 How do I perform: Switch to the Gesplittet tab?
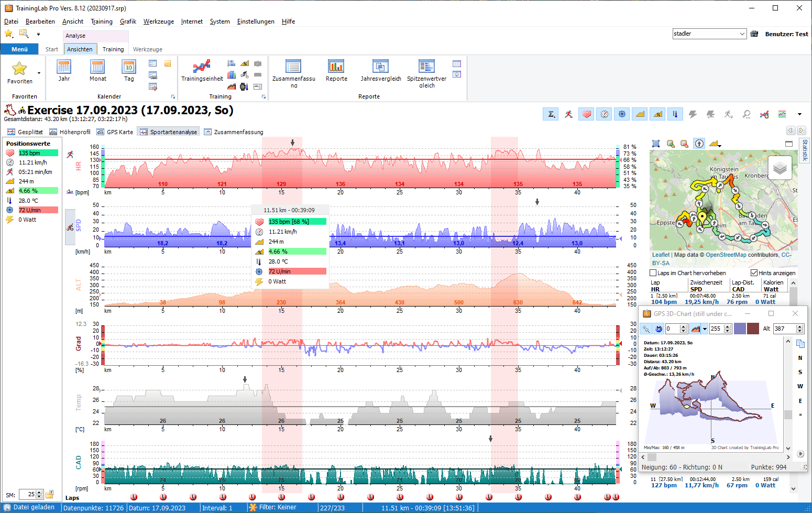click(25, 132)
